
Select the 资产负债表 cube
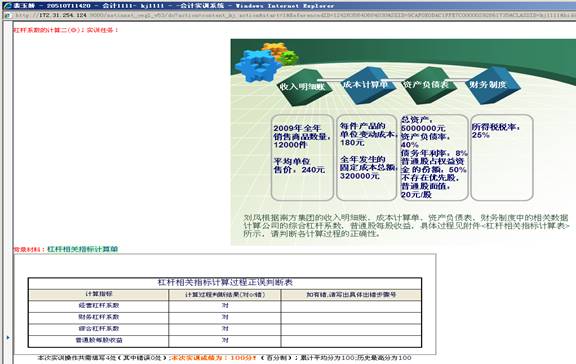pyautogui.click(x=426, y=84)
